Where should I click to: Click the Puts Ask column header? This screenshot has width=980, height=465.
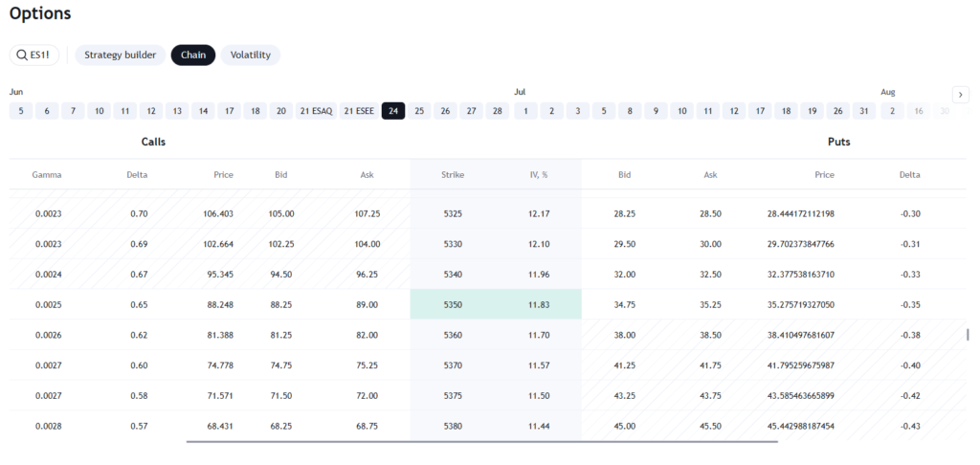click(x=711, y=175)
